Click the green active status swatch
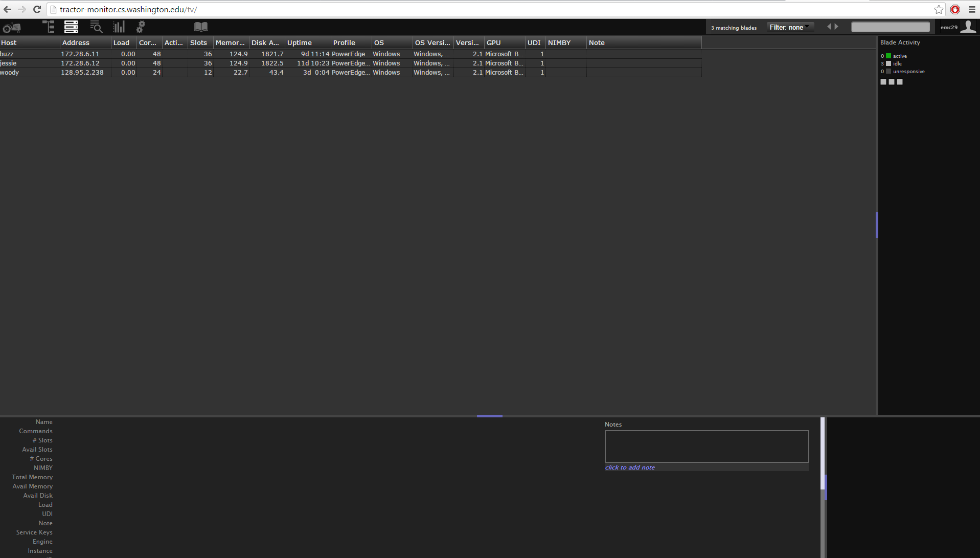The height and width of the screenshot is (558, 980). [x=888, y=56]
